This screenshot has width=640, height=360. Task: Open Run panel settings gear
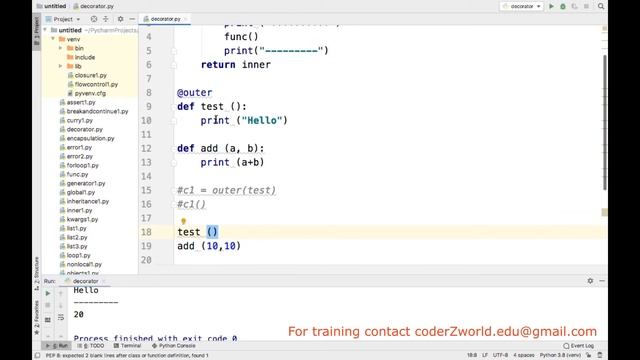pyautogui.click(x=590, y=281)
